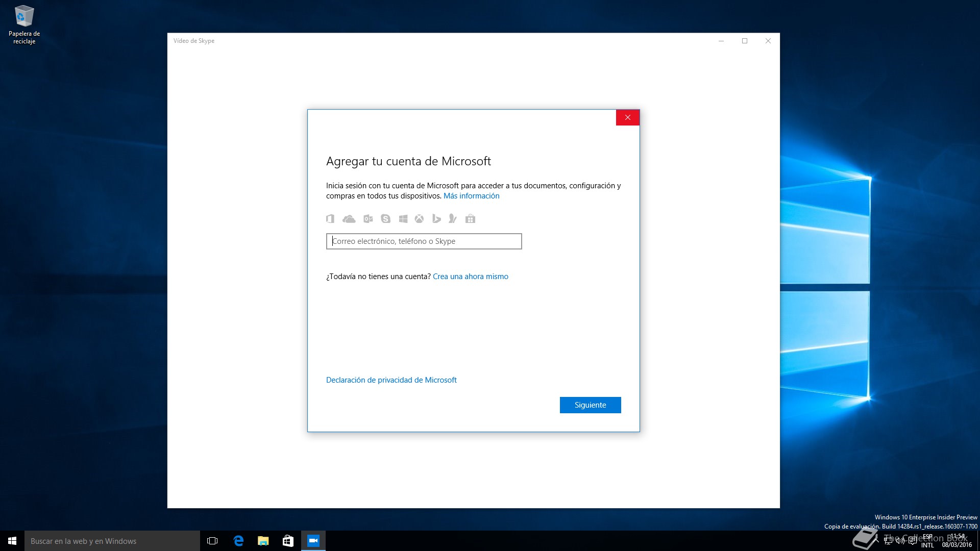Click the 'Buscar en la web y en Windows' box
The image size is (980, 551).
pyautogui.click(x=112, y=541)
